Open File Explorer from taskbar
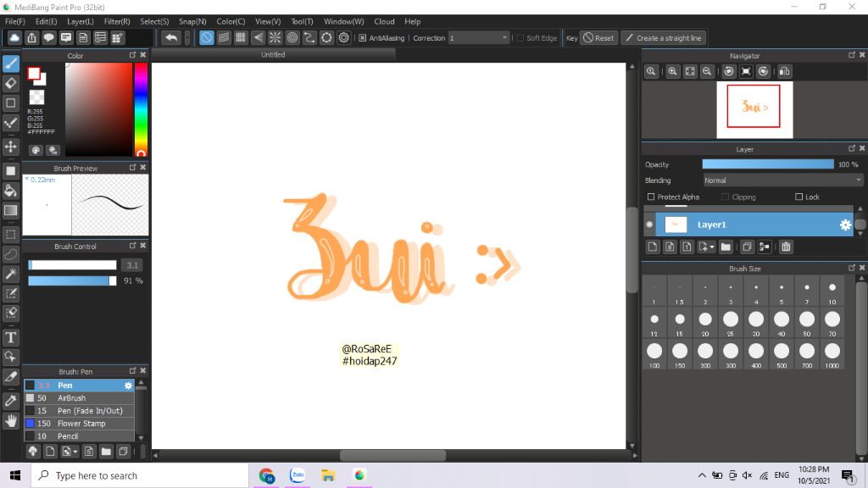The height and width of the screenshot is (488, 868). pyautogui.click(x=328, y=475)
